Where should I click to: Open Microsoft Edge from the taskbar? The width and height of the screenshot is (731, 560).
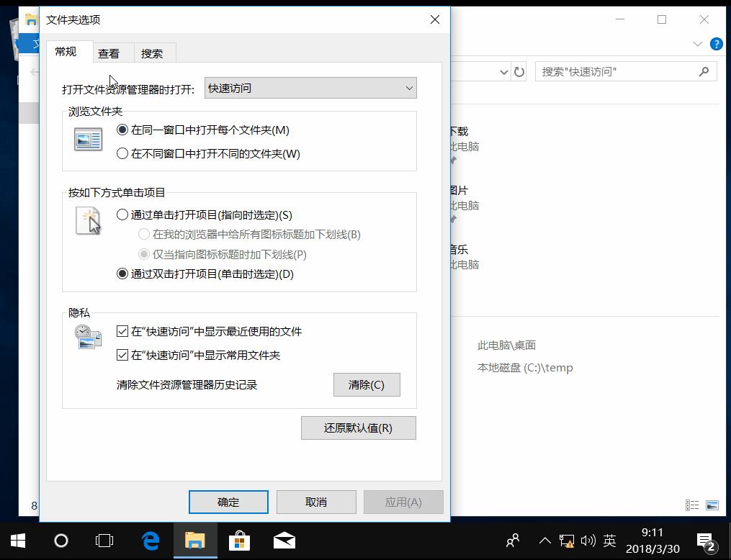click(x=151, y=541)
